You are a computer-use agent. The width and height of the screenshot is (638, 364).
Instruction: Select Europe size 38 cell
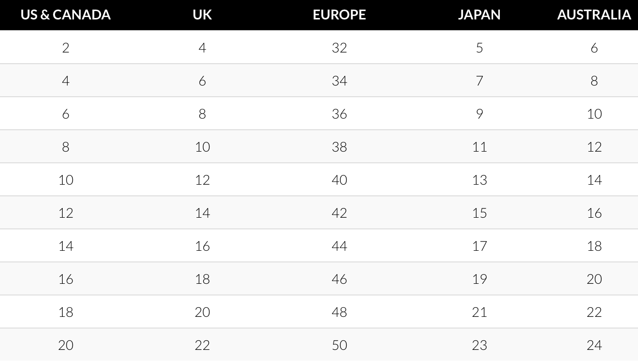pyautogui.click(x=339, y=147)
